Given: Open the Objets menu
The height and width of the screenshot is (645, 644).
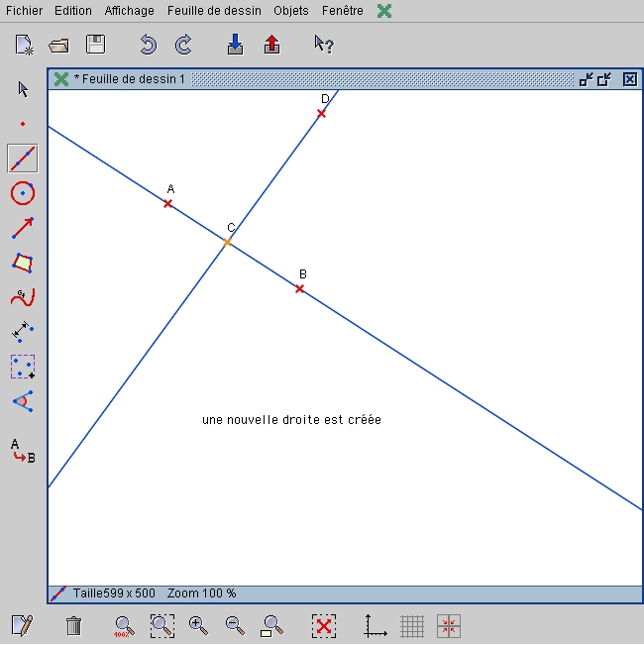Looking at the screenshot, I should 291,11.
